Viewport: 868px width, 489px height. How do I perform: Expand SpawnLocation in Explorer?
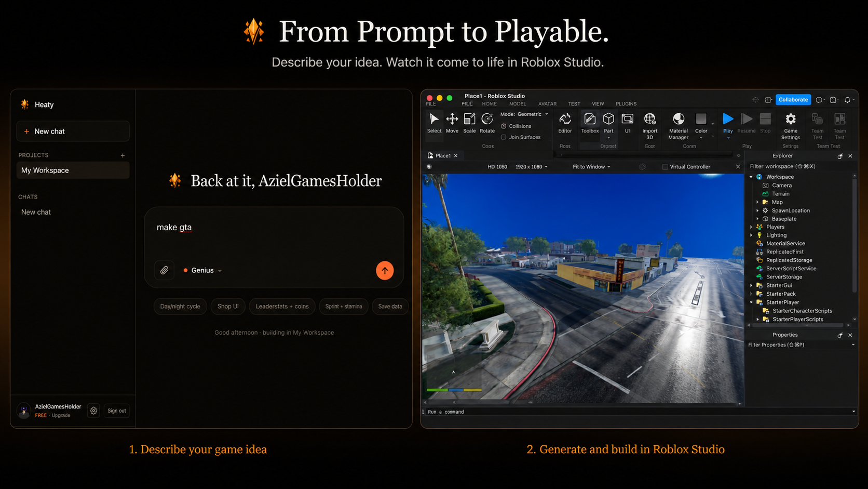757,210
